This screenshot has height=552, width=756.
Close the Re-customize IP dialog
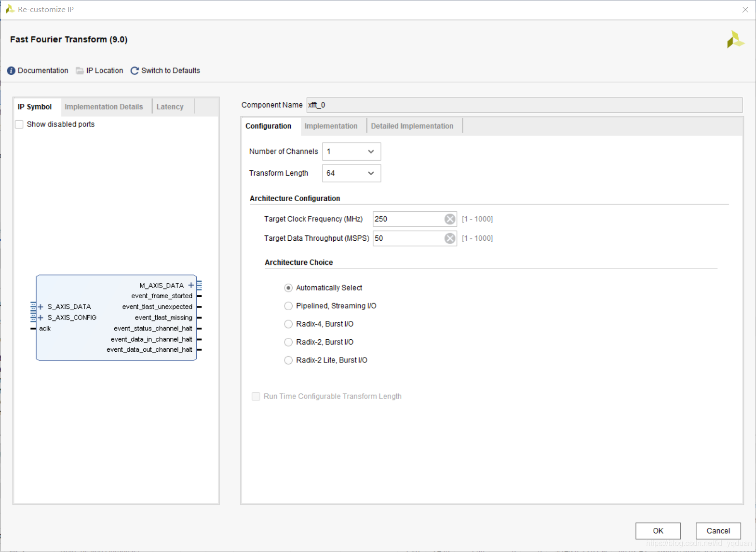[x=745, y=10]
